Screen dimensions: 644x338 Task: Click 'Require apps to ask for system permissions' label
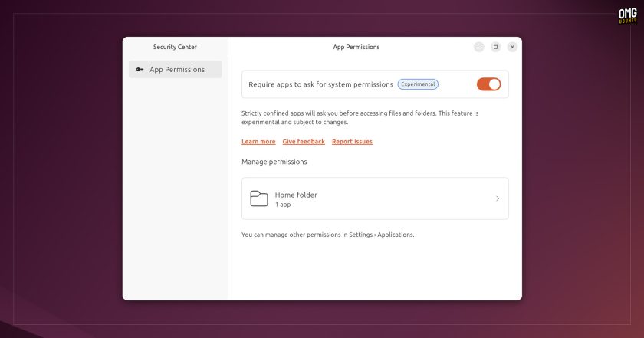pos(320,84)
